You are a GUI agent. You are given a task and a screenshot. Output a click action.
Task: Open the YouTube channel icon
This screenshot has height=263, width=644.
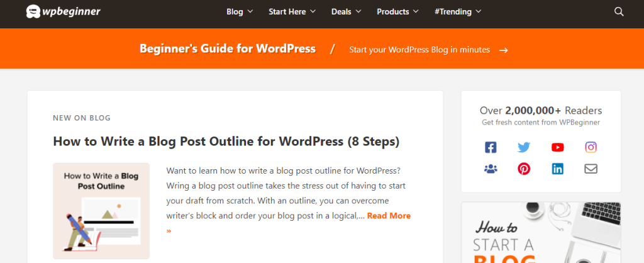(x=557, y=147)
